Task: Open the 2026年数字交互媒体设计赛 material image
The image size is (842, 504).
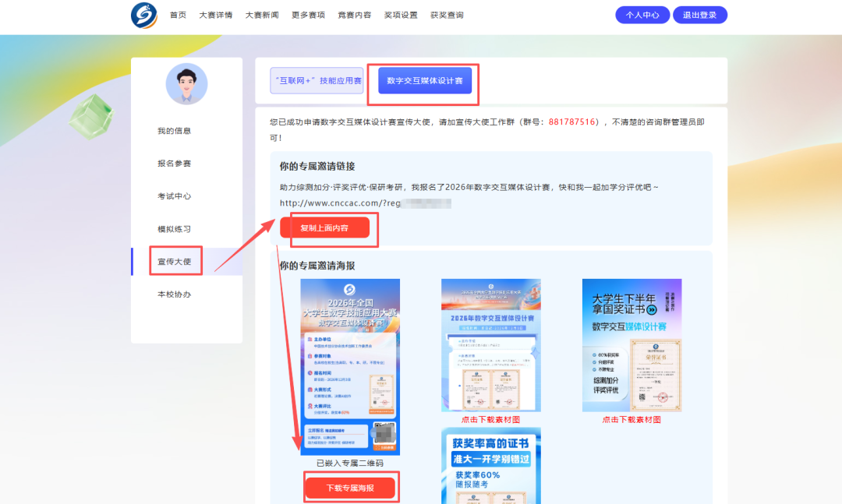Action: [x=491, y=345]
